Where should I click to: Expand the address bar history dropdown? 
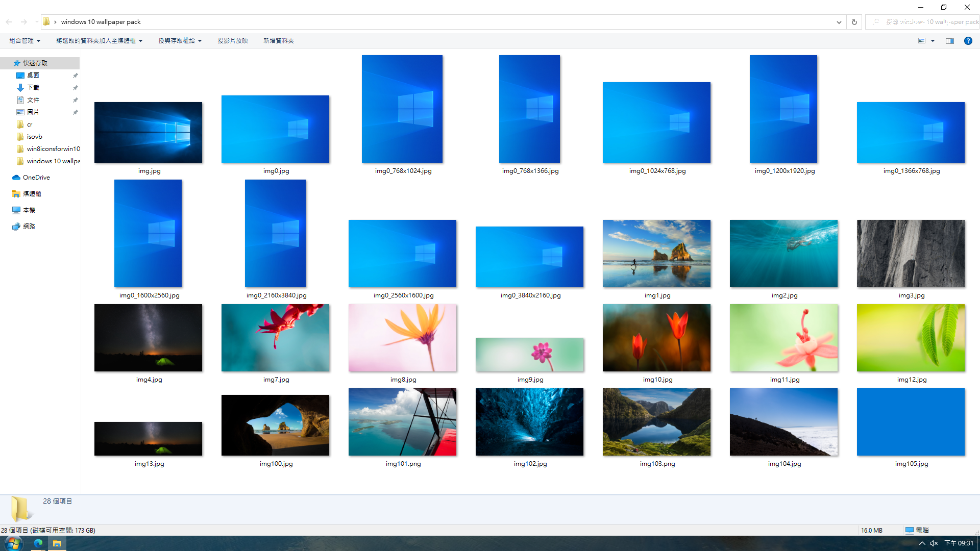839,22
